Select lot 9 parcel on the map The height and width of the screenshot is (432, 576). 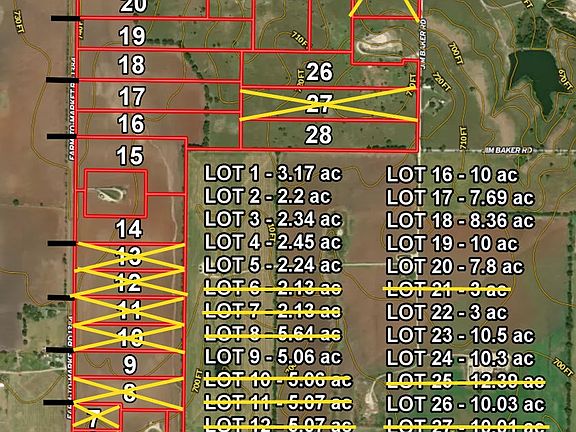point(130,364)
